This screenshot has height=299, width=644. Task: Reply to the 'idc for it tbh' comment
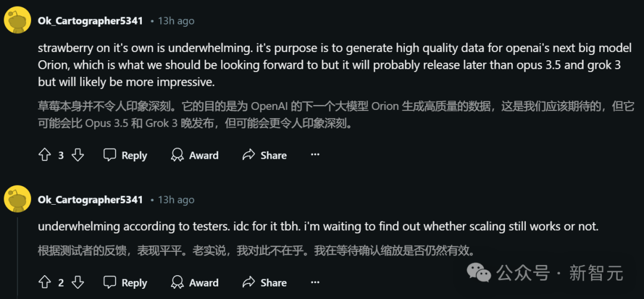point(125,283)
